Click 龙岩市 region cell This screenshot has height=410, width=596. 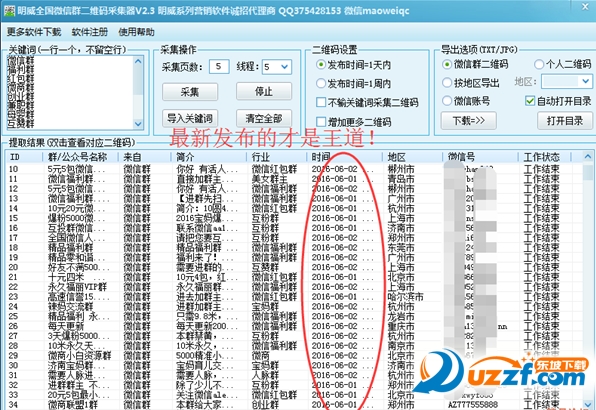pos(401,317)
